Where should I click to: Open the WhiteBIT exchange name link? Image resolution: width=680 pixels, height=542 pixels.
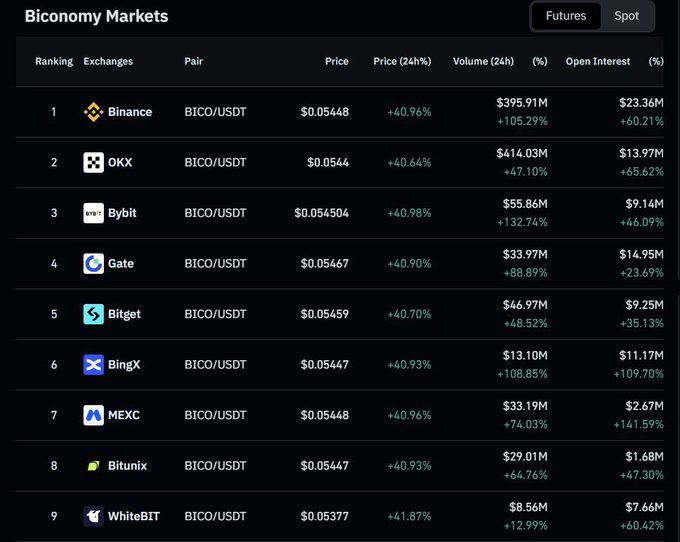pos(134,516)
